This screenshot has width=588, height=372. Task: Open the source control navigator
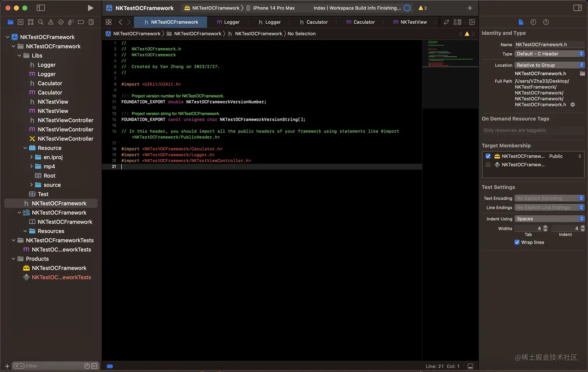pos(21,22)
